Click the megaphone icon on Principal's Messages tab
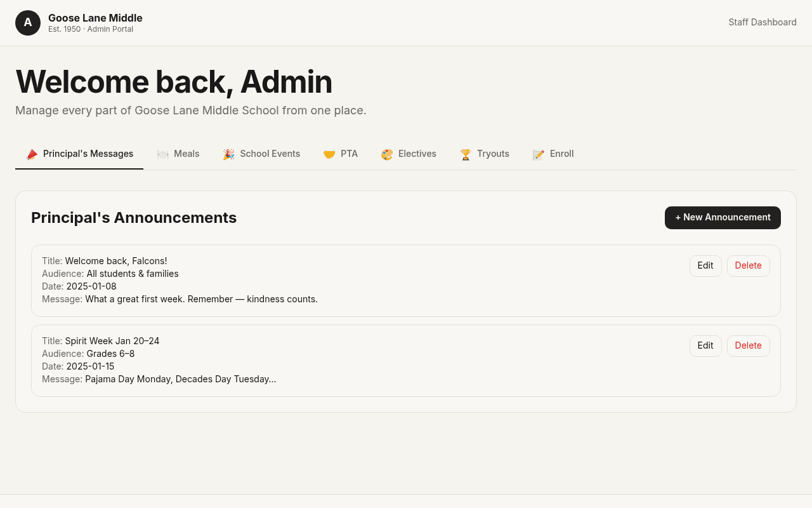This screenshot has width=812, height=508. point(32,154)
